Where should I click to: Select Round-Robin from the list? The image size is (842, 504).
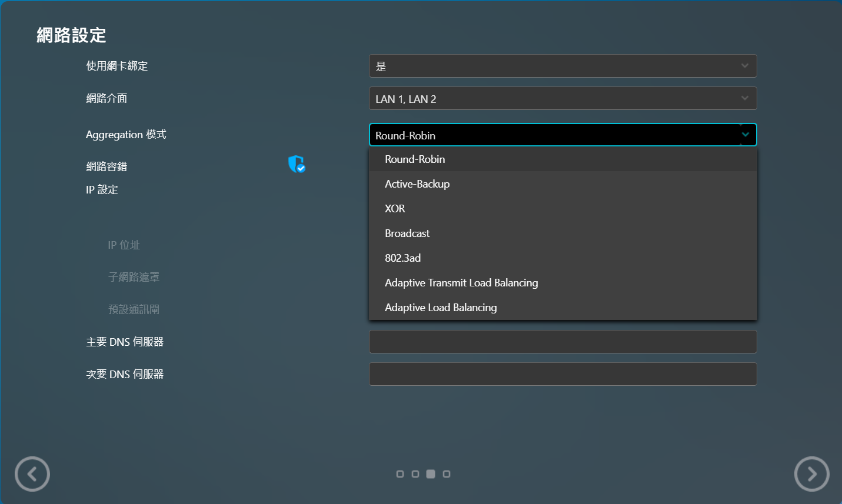(x=415, y=159)
